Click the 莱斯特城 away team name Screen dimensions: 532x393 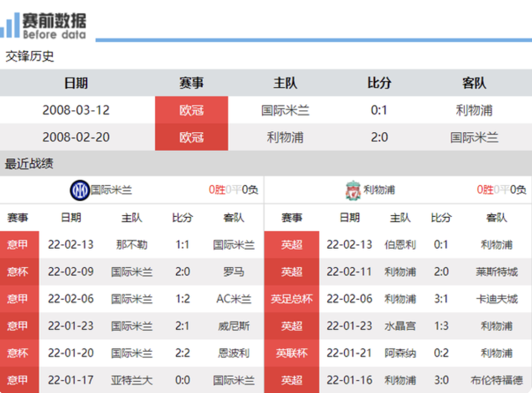496,272
